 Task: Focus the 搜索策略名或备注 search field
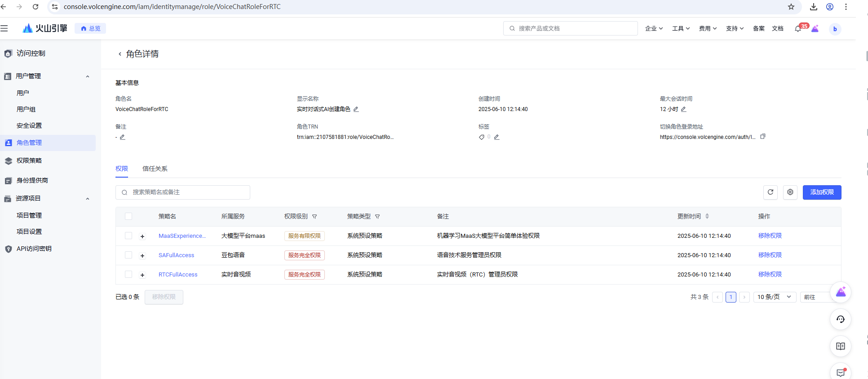182,192
